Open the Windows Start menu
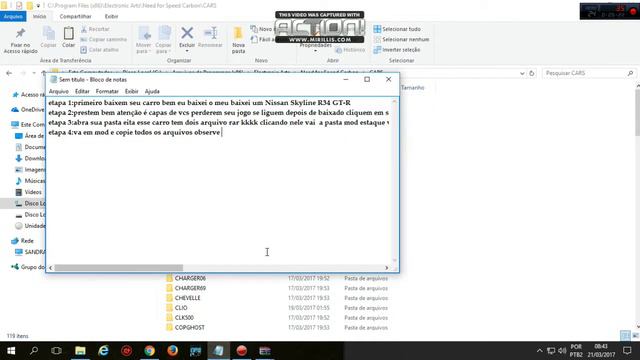The height and width of the screenshot is (360, 640). tap(11, 351)
